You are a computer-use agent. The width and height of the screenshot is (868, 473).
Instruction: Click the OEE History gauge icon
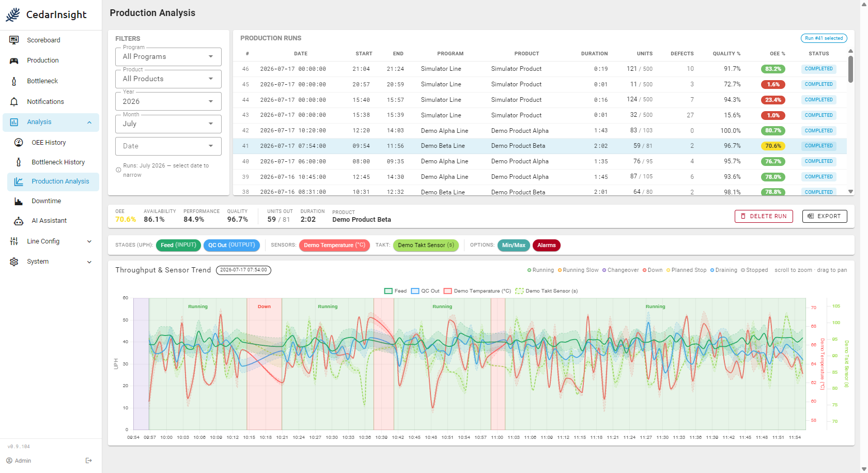coord(19,143)
